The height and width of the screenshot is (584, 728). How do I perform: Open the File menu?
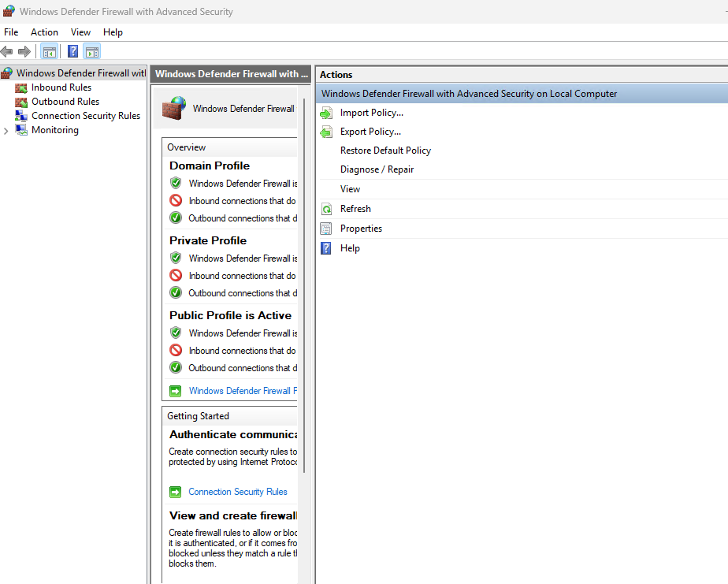[11, 32]
